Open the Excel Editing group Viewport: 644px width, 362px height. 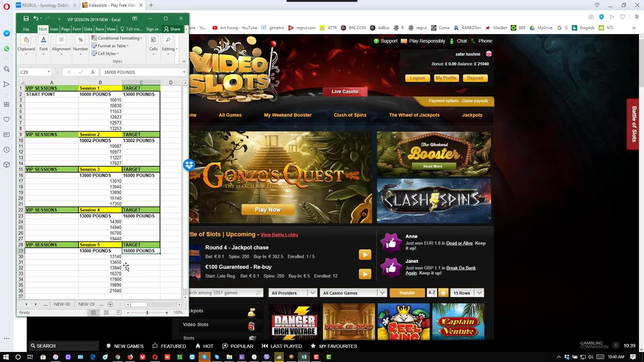(x=168, y=44)
